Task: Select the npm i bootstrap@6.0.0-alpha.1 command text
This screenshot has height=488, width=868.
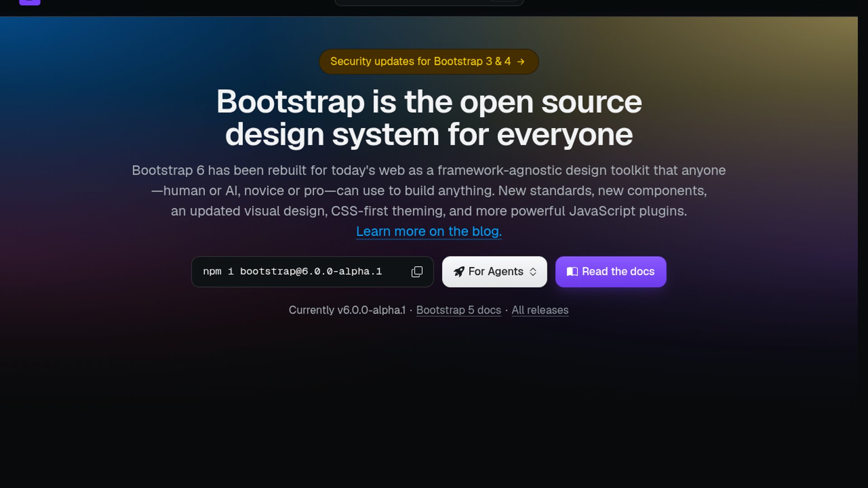Action: click(x=292, y=272)
